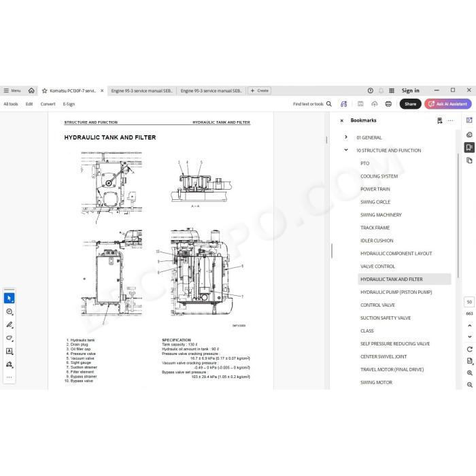Image resolution: width=476 pixels, height=476 pixels.
Task: Open the Help question mark icon
Action: 371,90
